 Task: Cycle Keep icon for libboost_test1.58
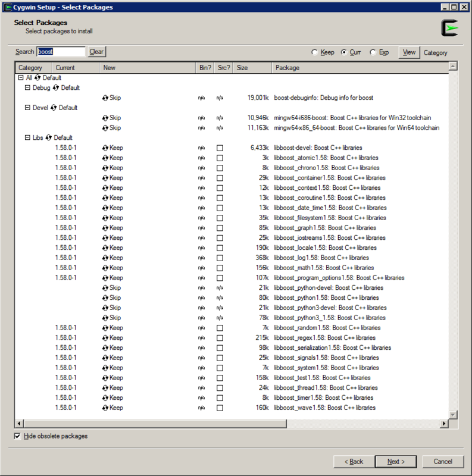(105, 378)
